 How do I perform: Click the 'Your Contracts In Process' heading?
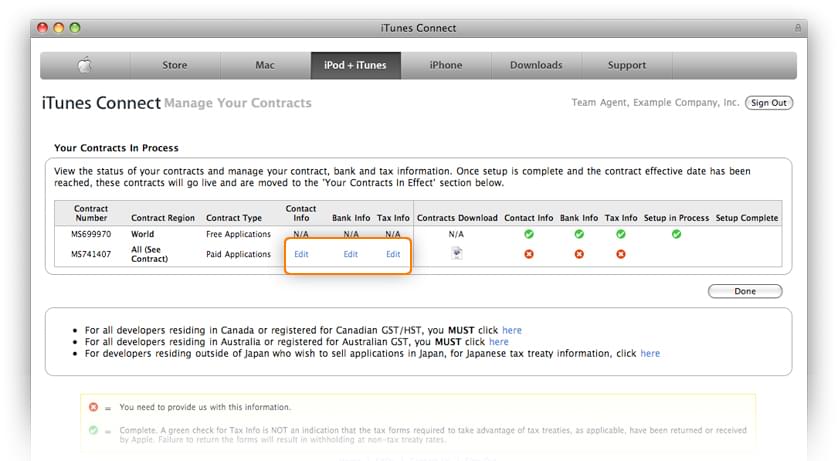tap(116, 148)
